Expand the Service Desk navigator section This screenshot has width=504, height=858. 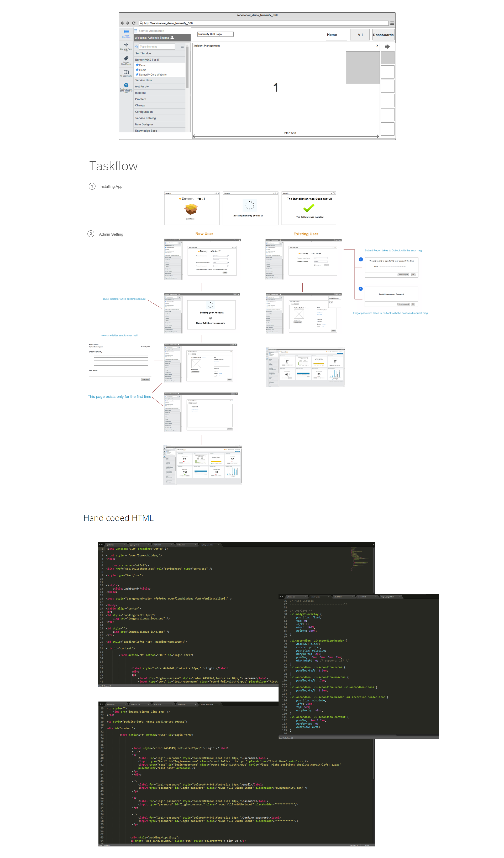[144, 80]
